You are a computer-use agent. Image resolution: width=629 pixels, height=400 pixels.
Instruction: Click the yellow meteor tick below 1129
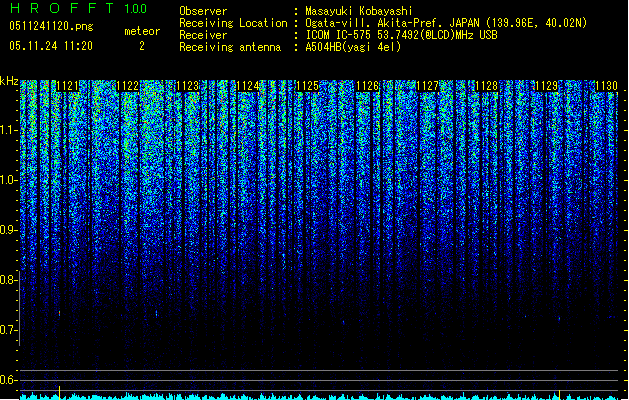560,394
